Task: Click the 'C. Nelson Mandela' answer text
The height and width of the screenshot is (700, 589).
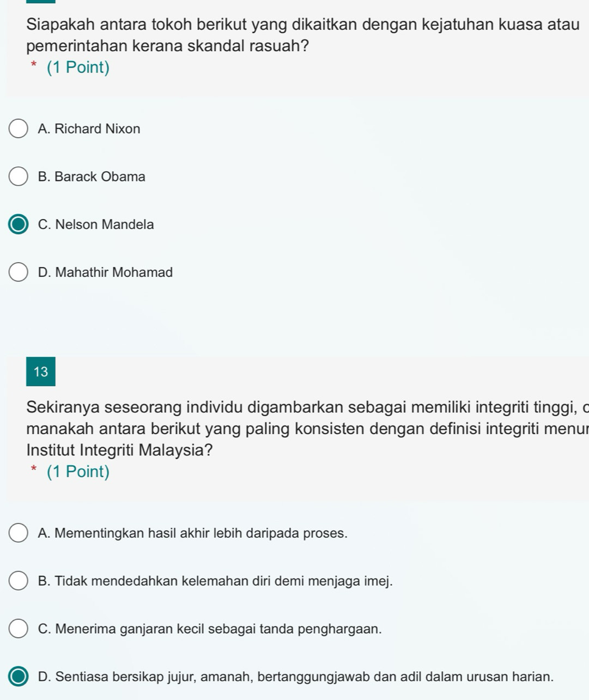Action: point(96,224)
